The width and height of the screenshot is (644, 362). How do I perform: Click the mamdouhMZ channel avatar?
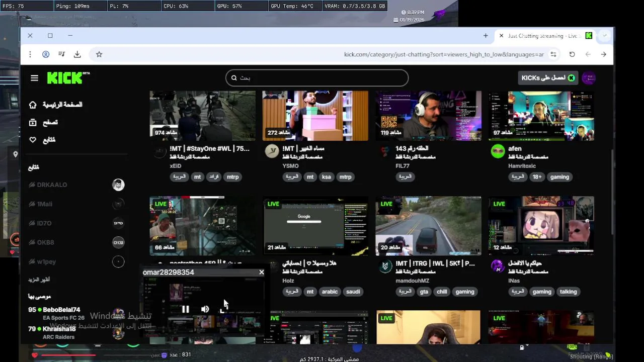pos(385,266)
